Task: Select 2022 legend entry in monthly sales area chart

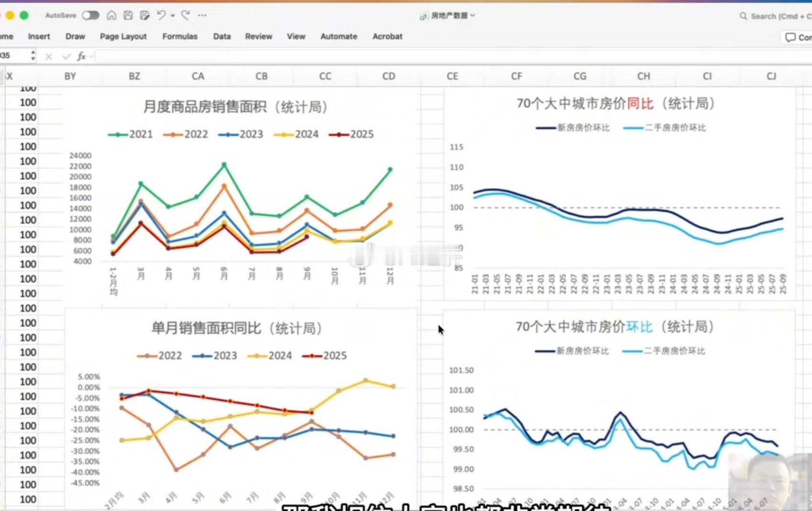Action: [186, 134]
